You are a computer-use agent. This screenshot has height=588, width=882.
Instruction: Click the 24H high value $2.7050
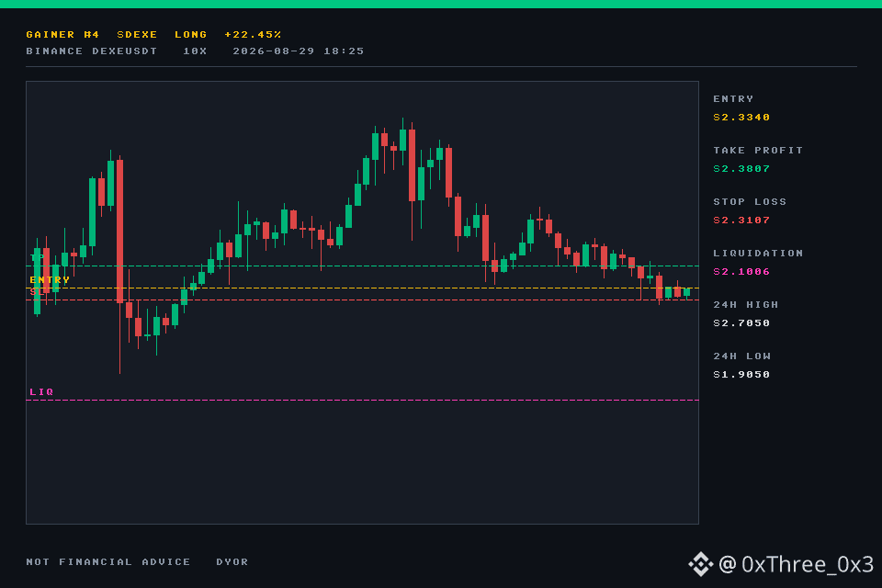741,323
